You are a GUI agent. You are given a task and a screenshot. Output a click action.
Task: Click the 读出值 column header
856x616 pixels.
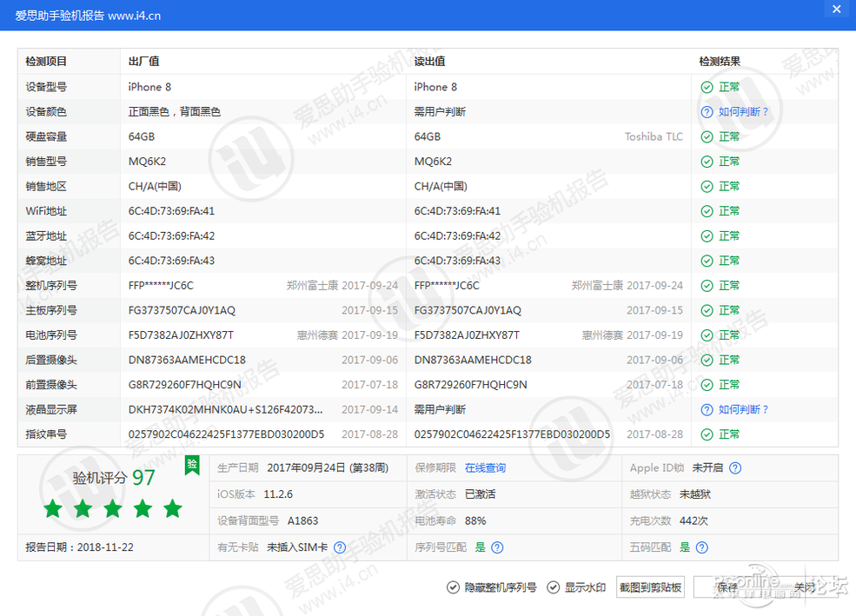[x=429, y=62]
